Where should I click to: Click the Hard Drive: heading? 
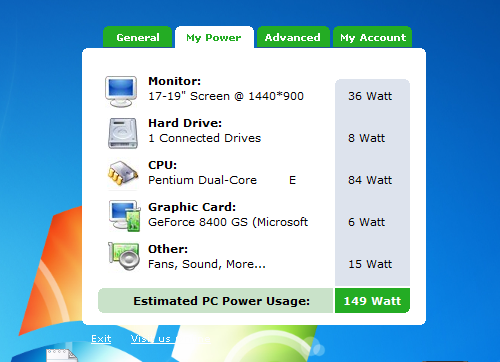coord(185,123)
